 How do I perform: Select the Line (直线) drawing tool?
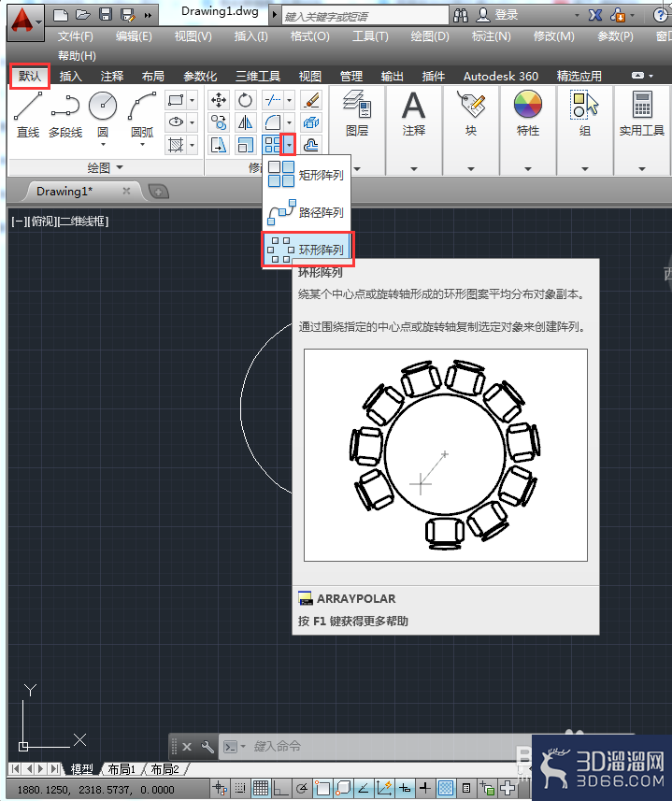(x=28, y=116)
